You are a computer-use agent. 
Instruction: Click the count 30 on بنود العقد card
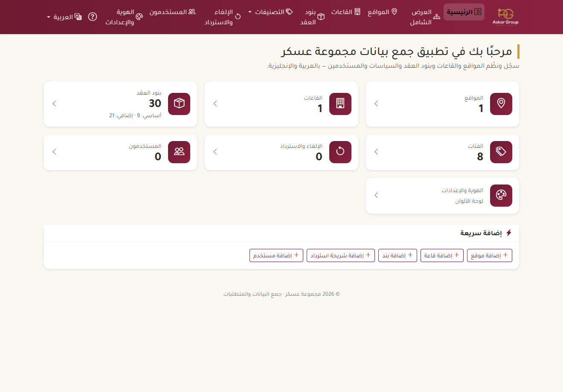[x=155, y=104]
